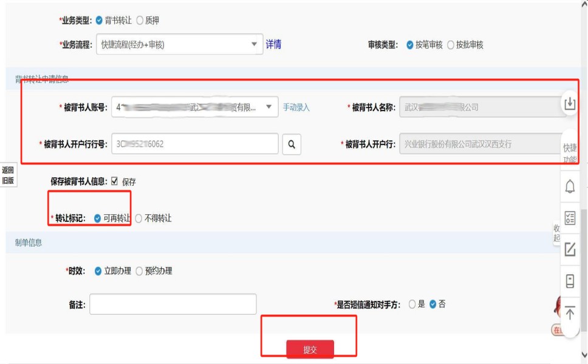This screenshot has height=364, width=588.
Task: Select 是 for SMS notification
Action: click(412, 304)
